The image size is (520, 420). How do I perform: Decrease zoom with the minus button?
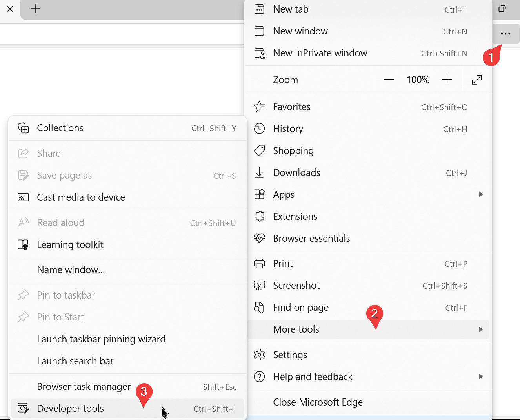point(389,80)
